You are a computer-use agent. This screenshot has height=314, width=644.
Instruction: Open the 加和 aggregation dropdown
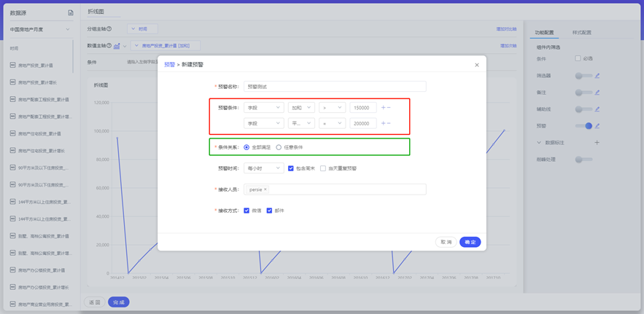tap(300, 108)
